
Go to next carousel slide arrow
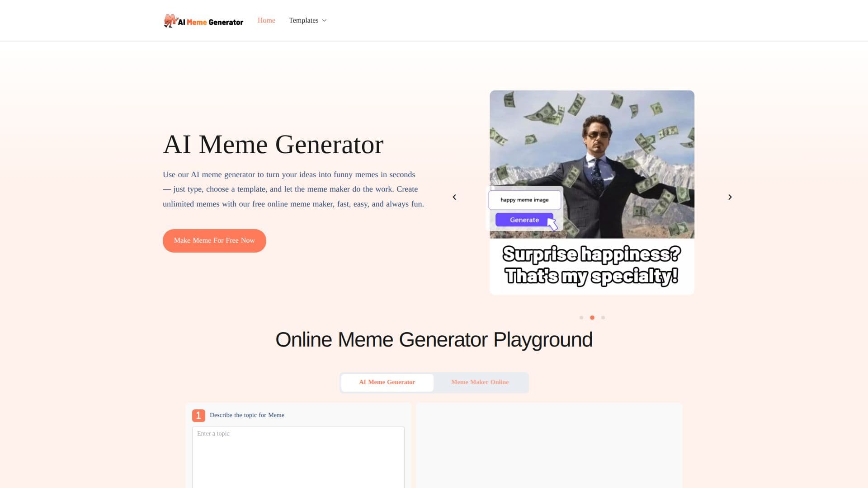[x=730, y=197]
